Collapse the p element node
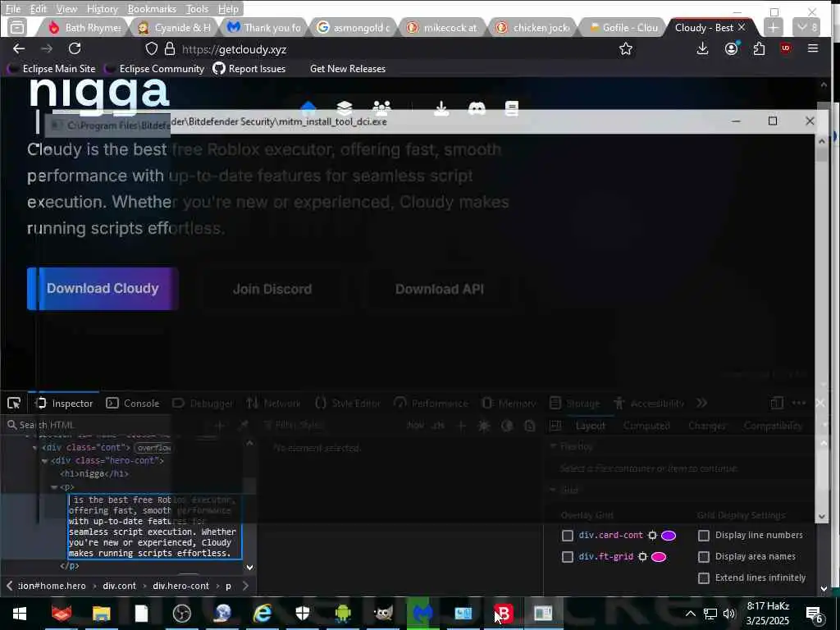 pos(54,487)
